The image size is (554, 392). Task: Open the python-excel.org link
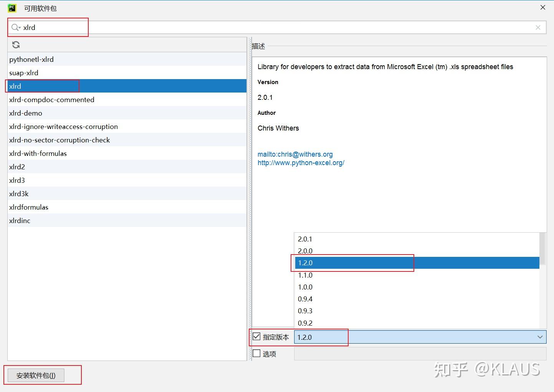click(301, 162)
